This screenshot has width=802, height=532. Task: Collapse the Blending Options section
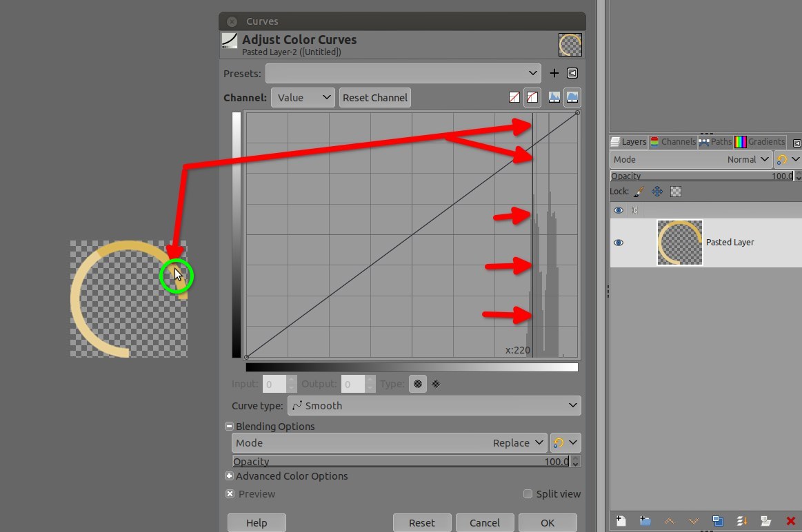[x=229, y=426]
